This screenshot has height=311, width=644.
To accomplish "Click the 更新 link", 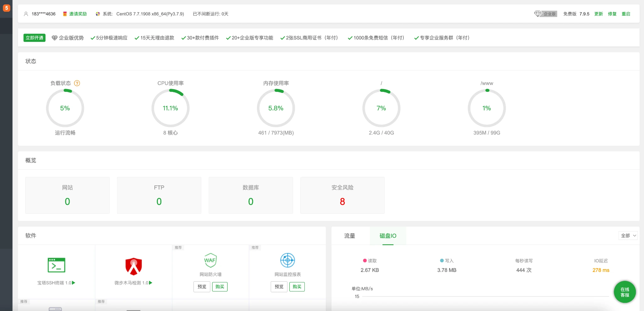I will (598, 14).
